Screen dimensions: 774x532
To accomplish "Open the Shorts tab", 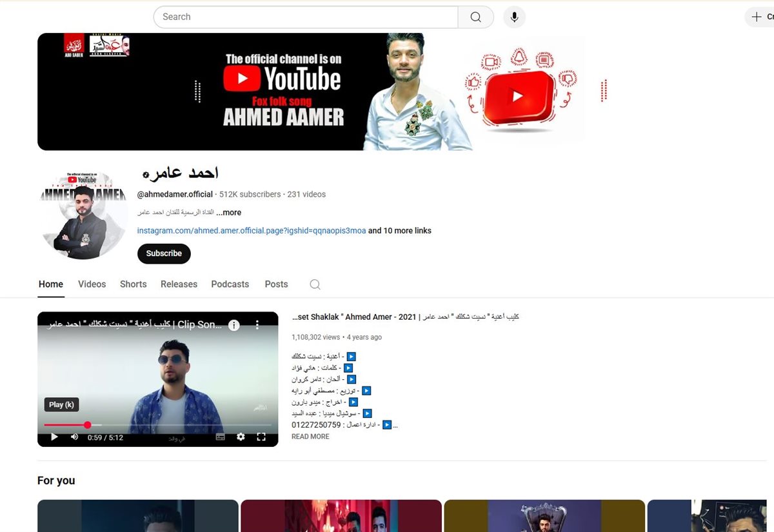I will tap(133, 284).
